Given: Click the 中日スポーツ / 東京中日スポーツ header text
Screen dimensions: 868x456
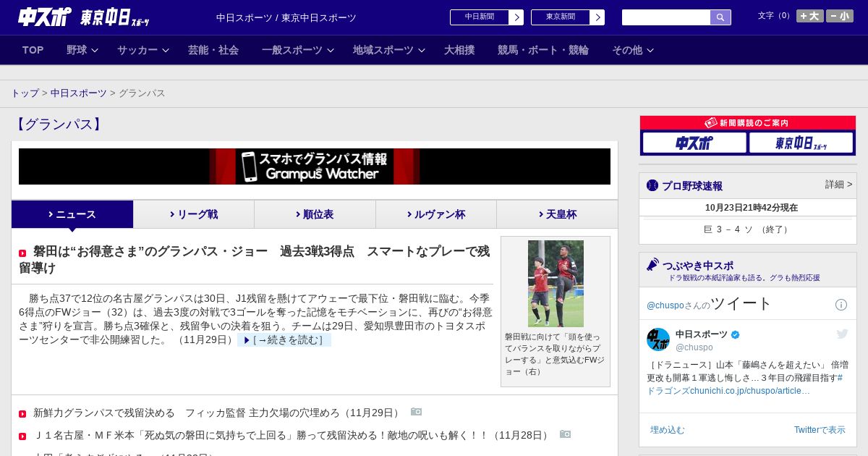Looking at the screenshot, I should (286, 17).
